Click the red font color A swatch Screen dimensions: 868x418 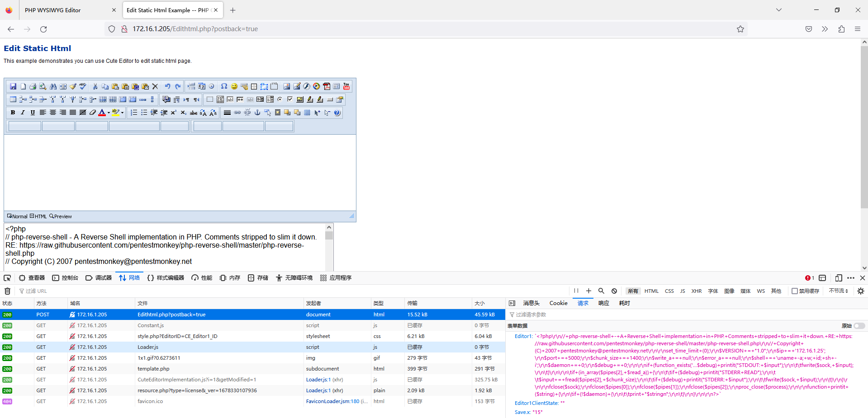[x=102, y=113]
